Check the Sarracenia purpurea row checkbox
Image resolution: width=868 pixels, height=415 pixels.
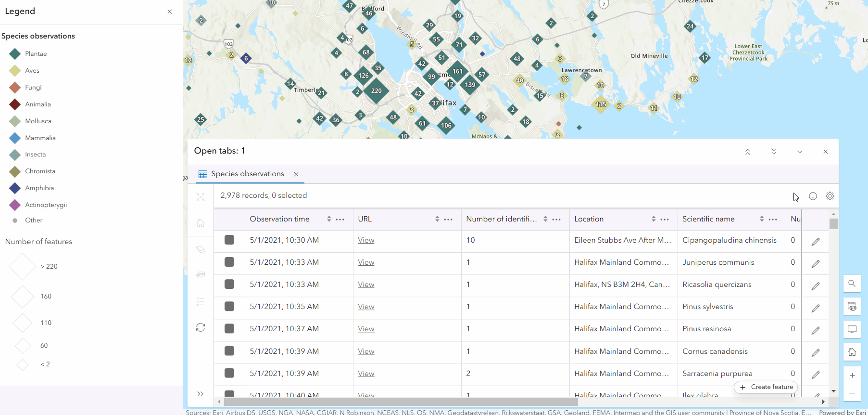click(229, 373)
